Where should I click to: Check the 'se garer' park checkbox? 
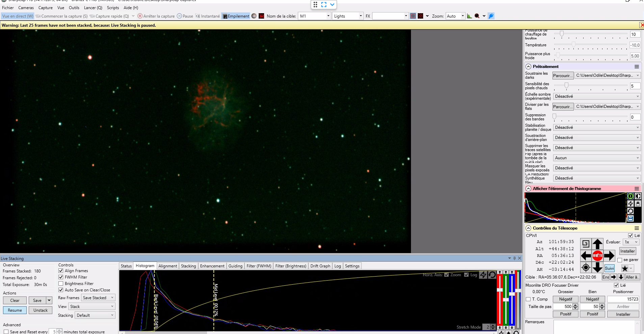pyautogui.click(x=620, y=260)
